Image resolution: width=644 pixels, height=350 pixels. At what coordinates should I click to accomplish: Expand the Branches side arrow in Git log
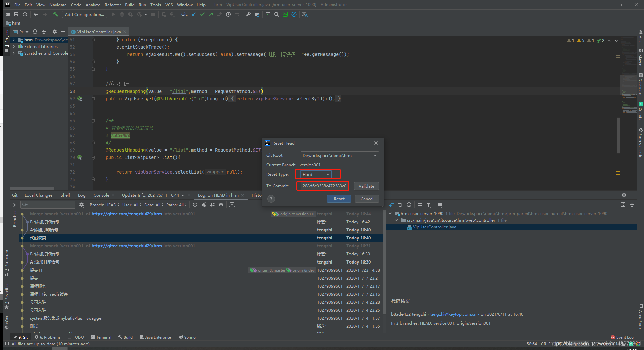[14, 205]
